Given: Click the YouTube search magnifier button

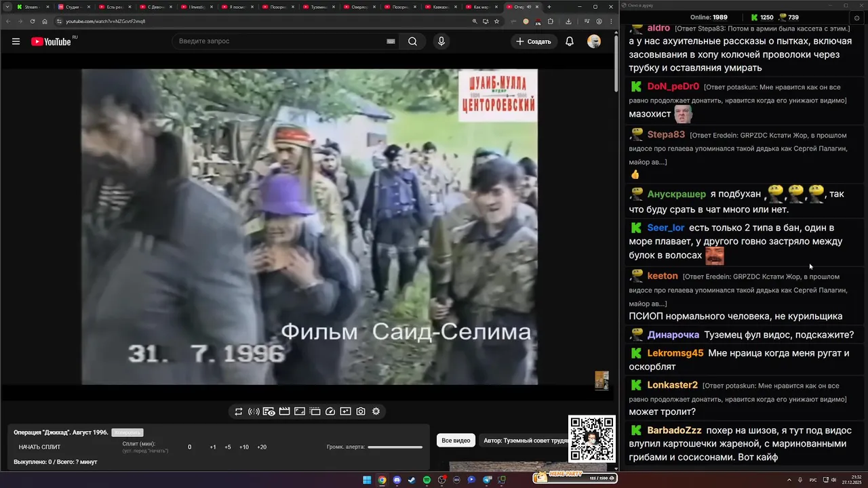Looking at the screenshot, I should pos(412,41).
